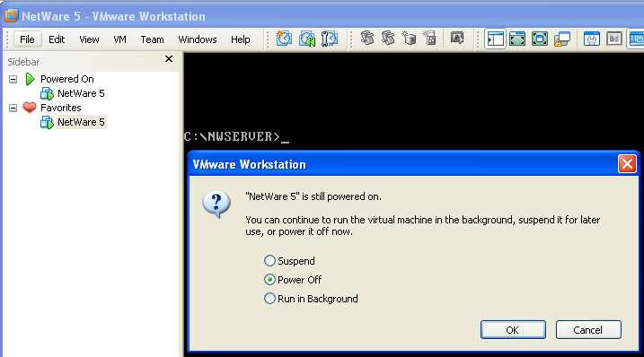Open the Team menu
This screenshot has width=644, height=357.
[152, 39]
